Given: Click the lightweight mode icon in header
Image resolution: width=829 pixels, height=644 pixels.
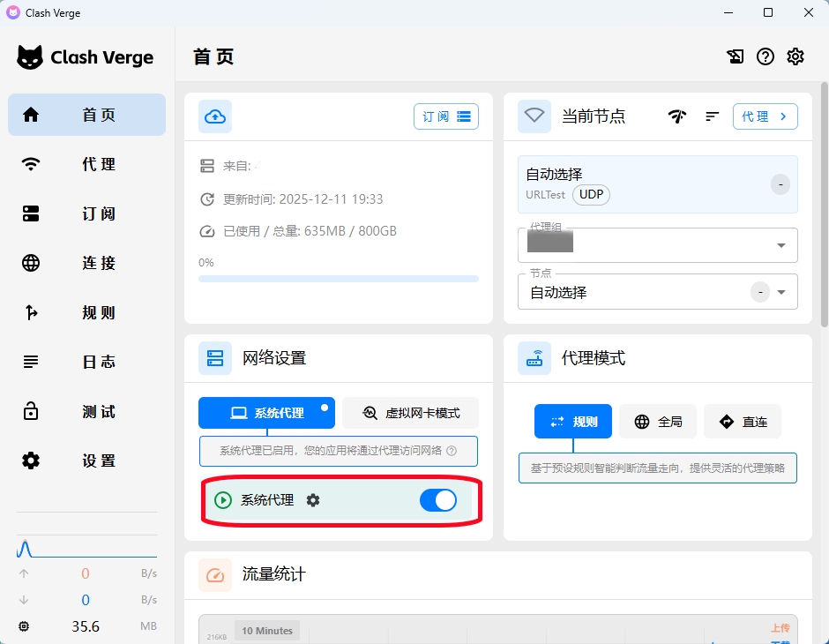Looking at the screenshot, I should pyautogui.click(x=736, y=56).
